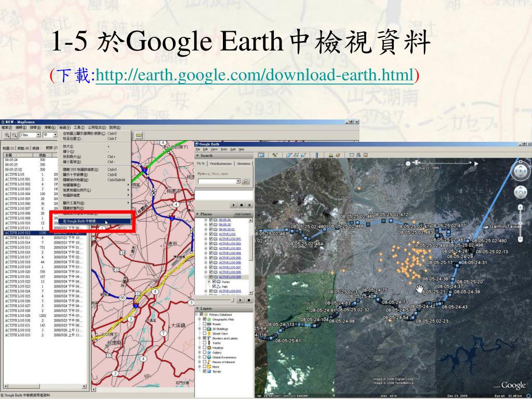This screenshot has width=532, height=399.
Task: Uncheck the 08-05-24 folder in Places
Action: [211, 220]
